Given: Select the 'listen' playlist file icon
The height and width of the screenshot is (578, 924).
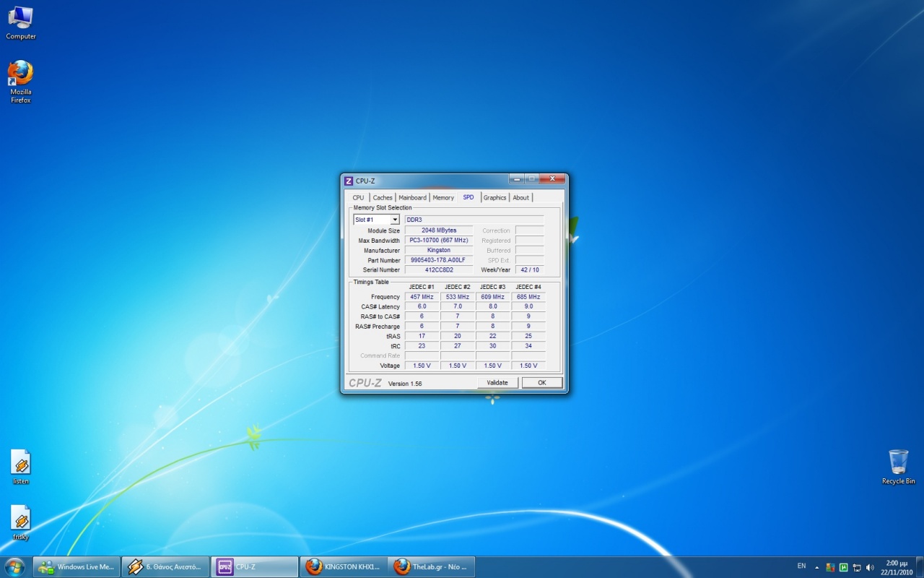Looking at the screenshot, I should (20, 462).
